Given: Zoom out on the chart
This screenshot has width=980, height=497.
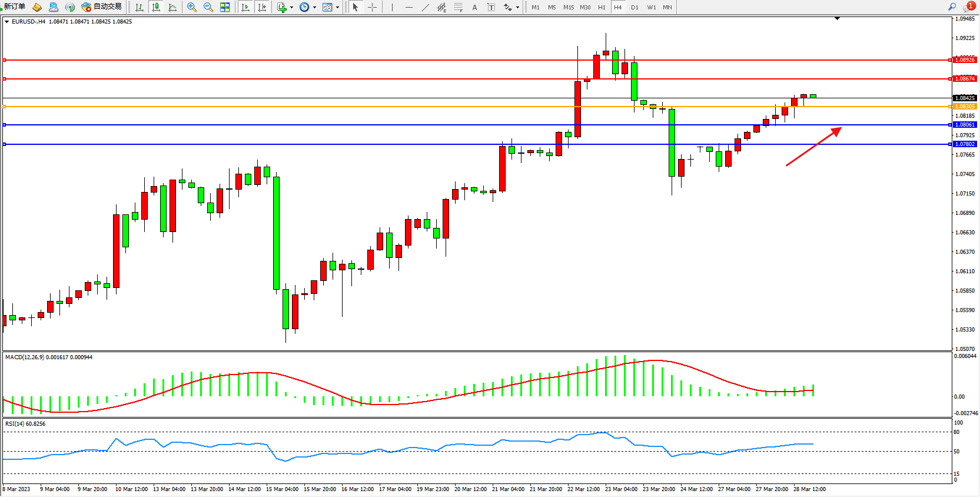Looking at the screenshot, I should (208, 8).
